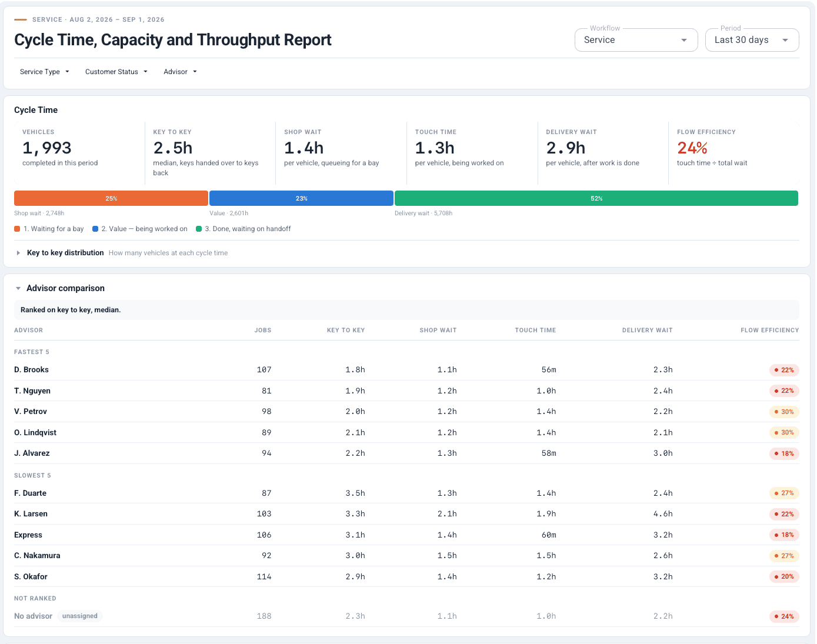Select advisor J. Alvarez

tap(32, 453)
